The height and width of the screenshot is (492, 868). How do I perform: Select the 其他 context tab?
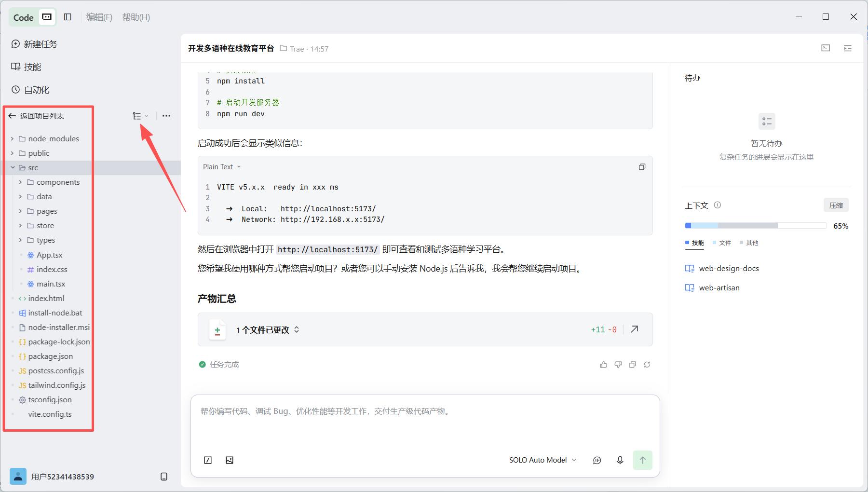749,243
